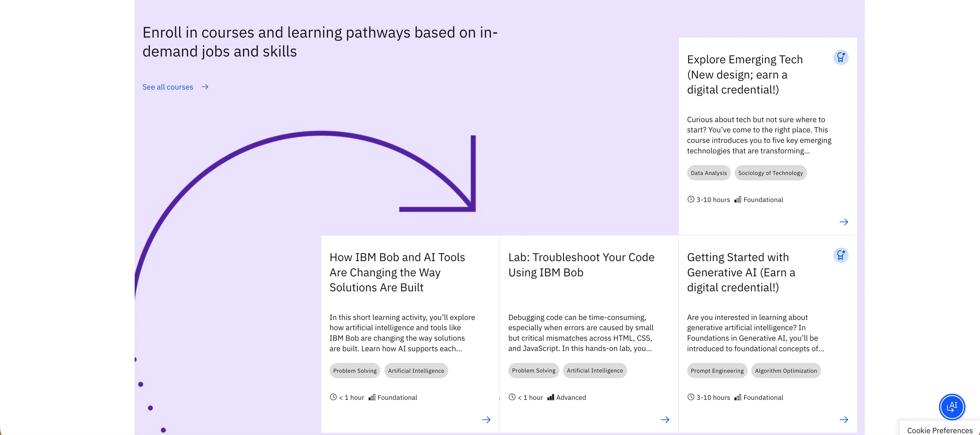Select Problem Solving tag on IBM Bob AI Tools card

coord(355,371)
